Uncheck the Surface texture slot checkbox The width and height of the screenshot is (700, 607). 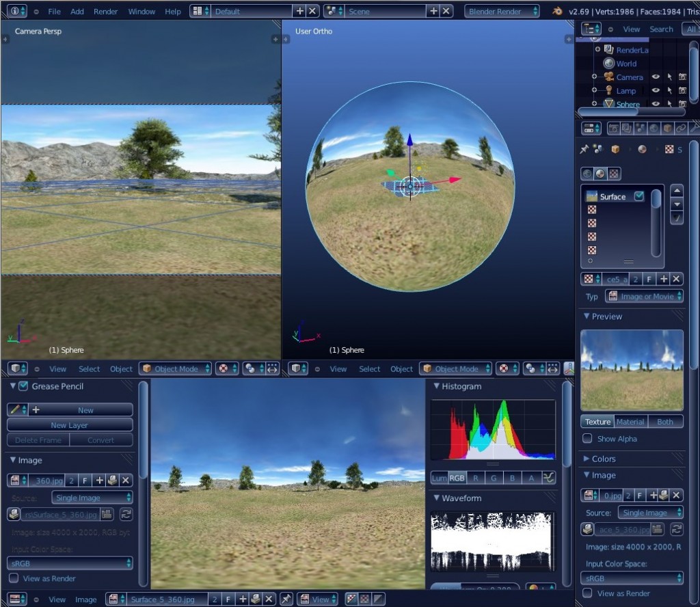point(639,197)
